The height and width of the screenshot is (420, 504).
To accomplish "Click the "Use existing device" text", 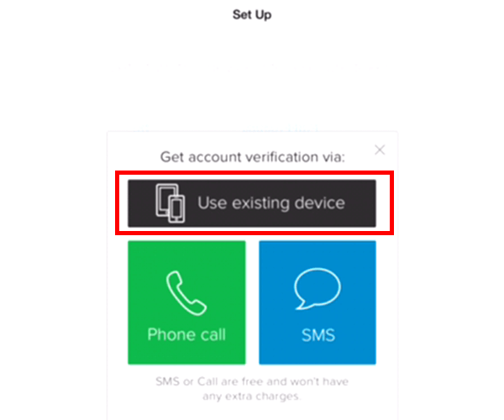I will pyautogui.click(x=271, y=203).
